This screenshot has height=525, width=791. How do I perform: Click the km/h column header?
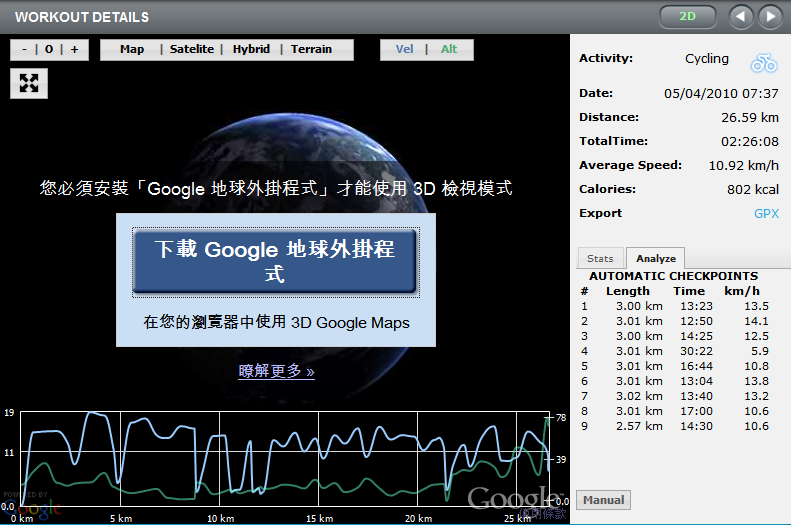point(742,291)
